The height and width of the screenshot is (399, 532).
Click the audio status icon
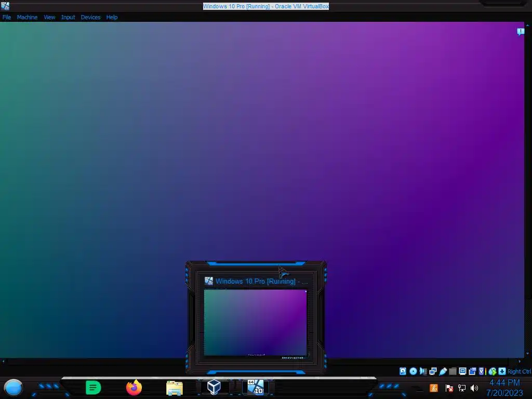coord(423,371)
